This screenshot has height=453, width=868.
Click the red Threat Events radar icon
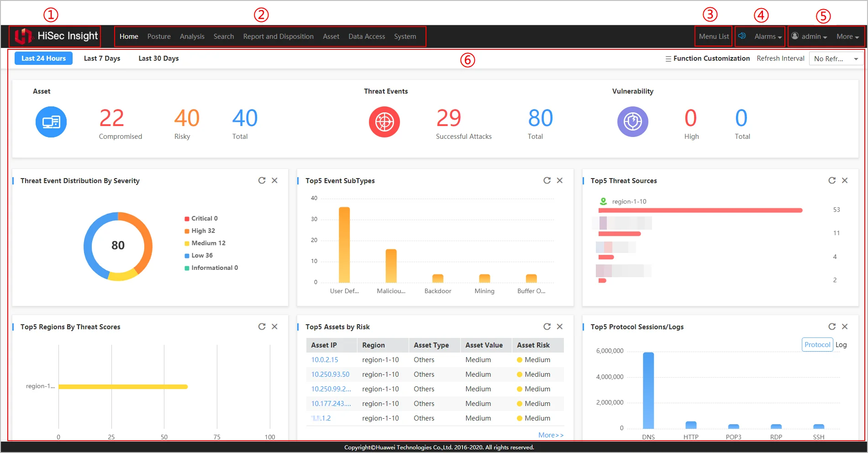pyautogui.click(x=384, y=122)
